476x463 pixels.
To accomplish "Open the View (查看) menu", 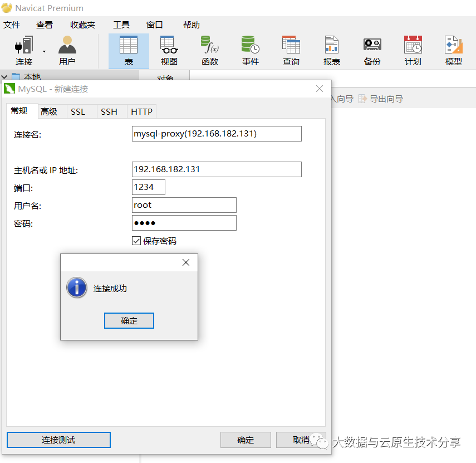I will (x=45, y=25).
